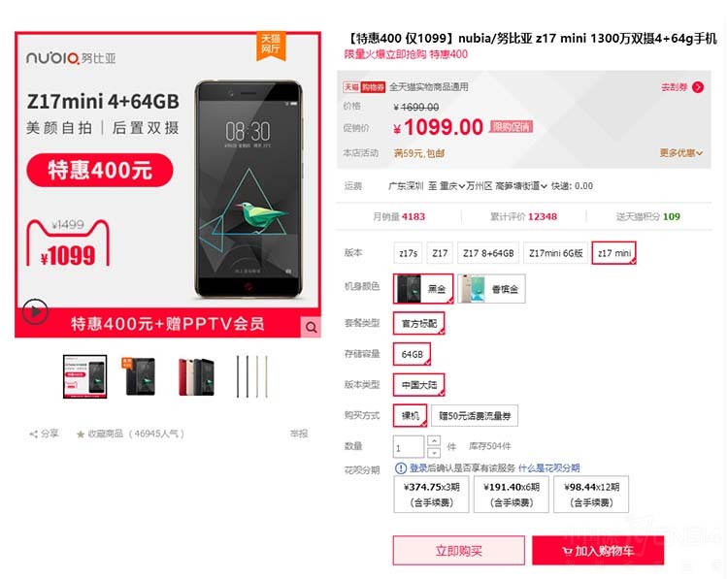This screenshot has width=728, height=579.
Task: Choose the Z17mini 6G版 version
Action: (x=555, y=253)
